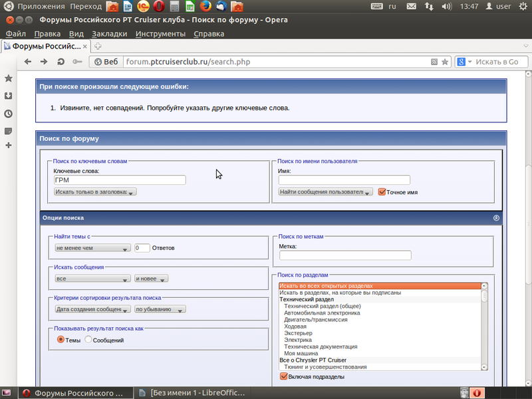Open Downloads panel icon in sidebar
Image resolution: width=532 pixels, height=399 pixels.
click(9, 96)
